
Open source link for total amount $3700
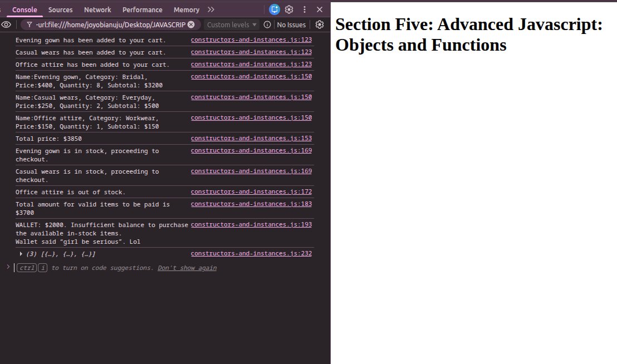(251, 204)
